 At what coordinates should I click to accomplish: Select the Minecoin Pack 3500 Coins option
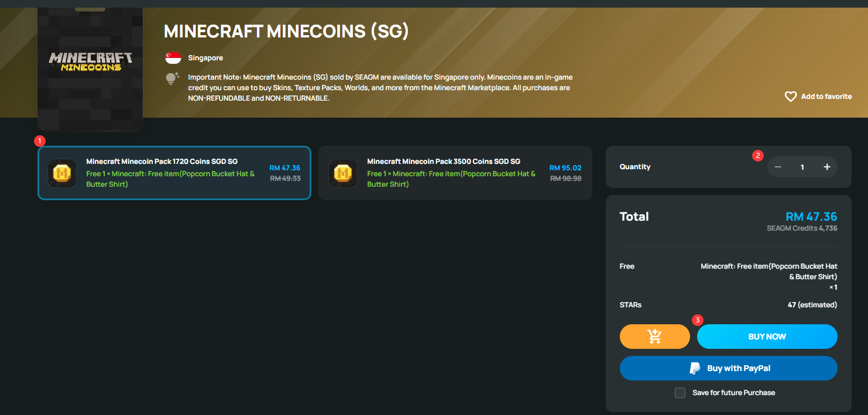pos(455,173)
